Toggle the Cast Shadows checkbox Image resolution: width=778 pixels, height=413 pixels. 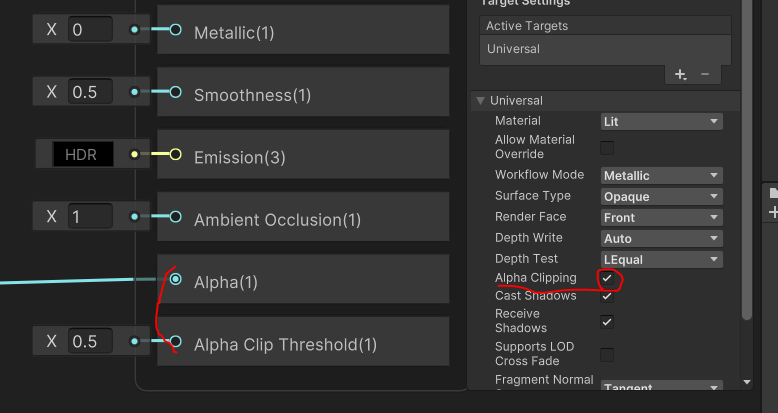(607, 296)
